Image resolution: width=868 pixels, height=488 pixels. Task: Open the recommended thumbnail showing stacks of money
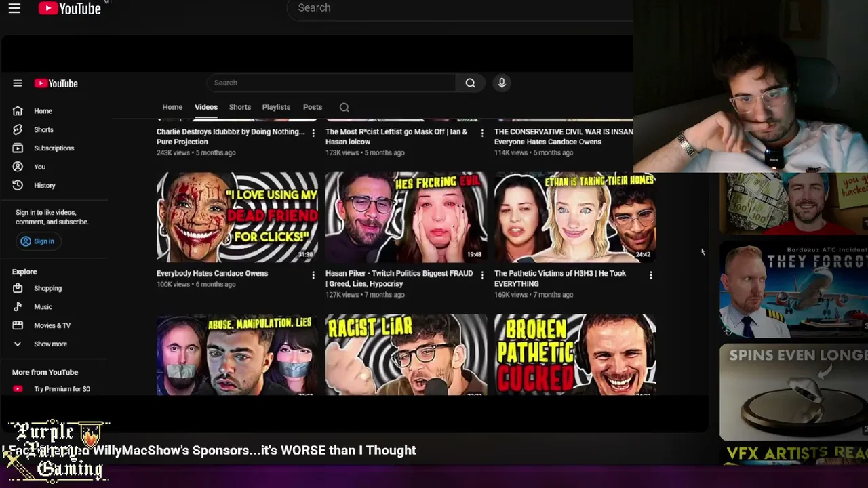[793, 203]
